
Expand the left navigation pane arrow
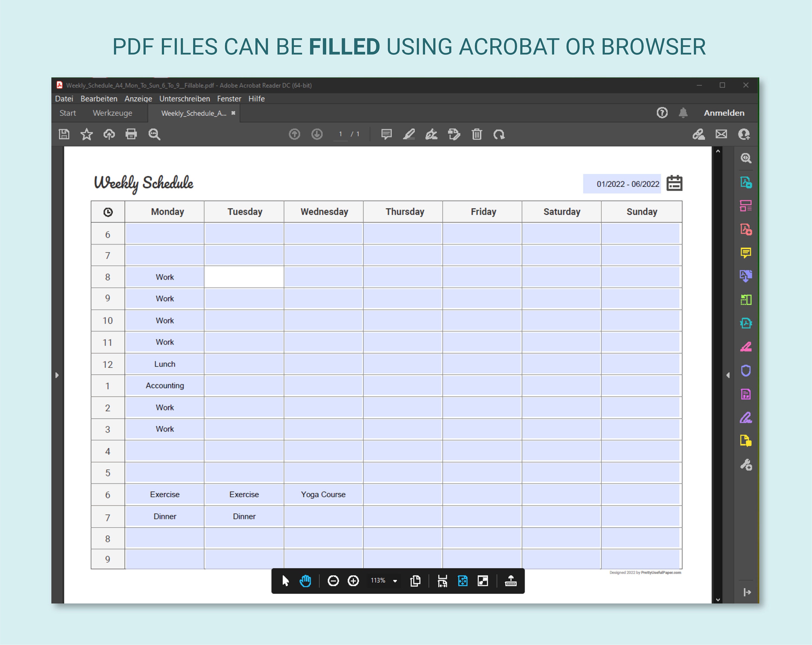click(x=57, y=375)
